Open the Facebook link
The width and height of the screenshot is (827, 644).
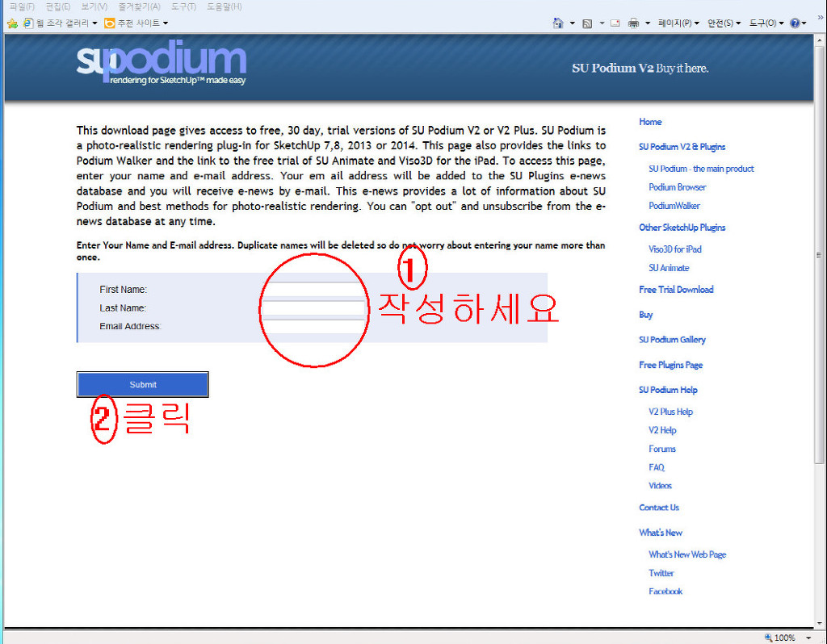click(x=665, y=592)
